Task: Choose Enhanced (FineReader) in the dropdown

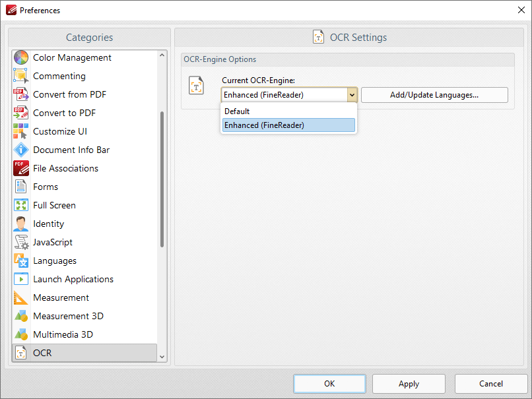Action: click(288, 125)
